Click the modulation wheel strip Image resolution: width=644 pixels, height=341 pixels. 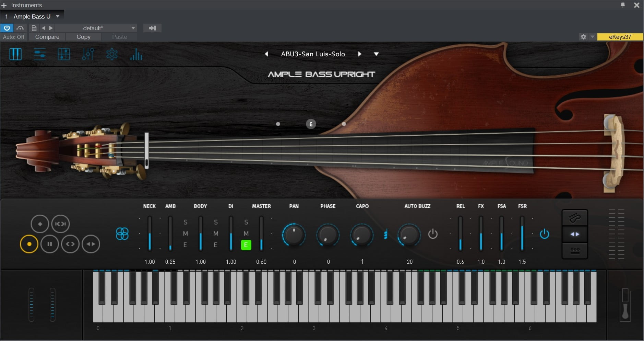(52, 305)
